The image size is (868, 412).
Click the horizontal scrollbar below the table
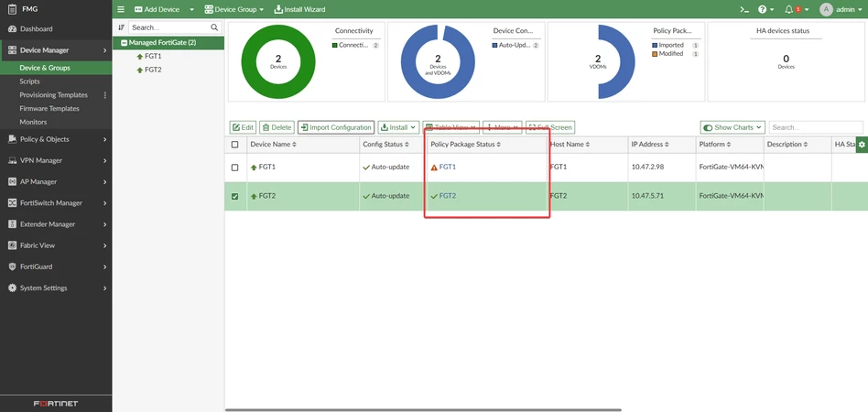tap(423, 410)
